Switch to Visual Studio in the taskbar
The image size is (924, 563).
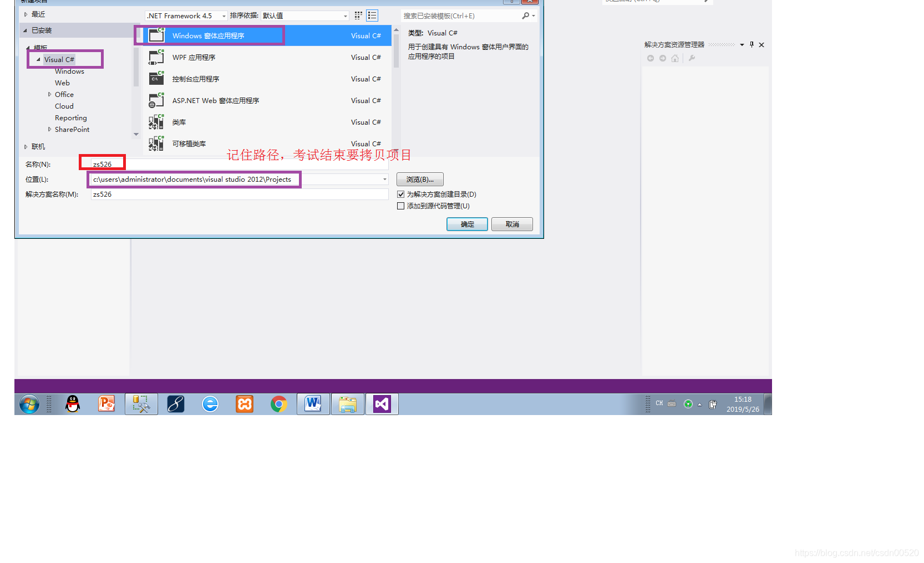click(x=382, y=404)
